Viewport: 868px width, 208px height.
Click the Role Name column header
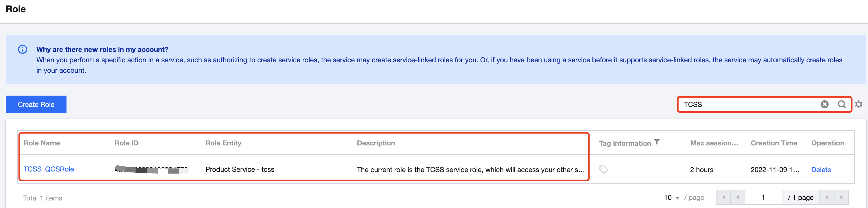(42, 143)
